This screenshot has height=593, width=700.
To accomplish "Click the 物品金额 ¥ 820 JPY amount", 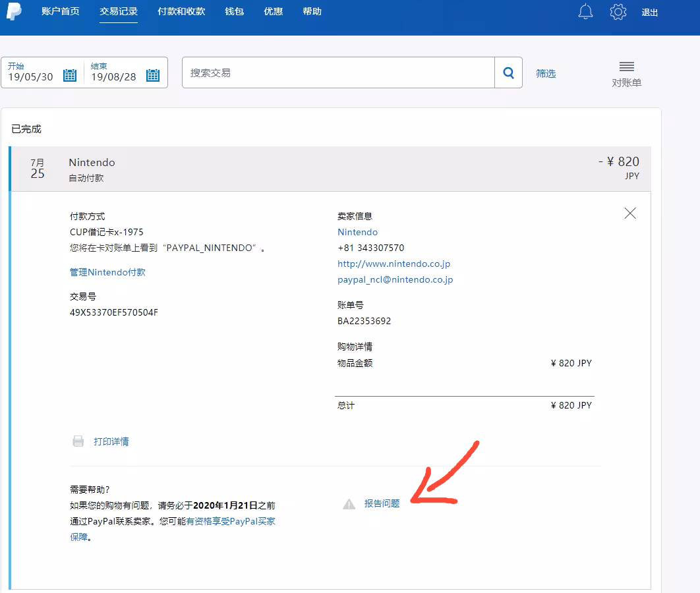I will click(x=571, y=363).
